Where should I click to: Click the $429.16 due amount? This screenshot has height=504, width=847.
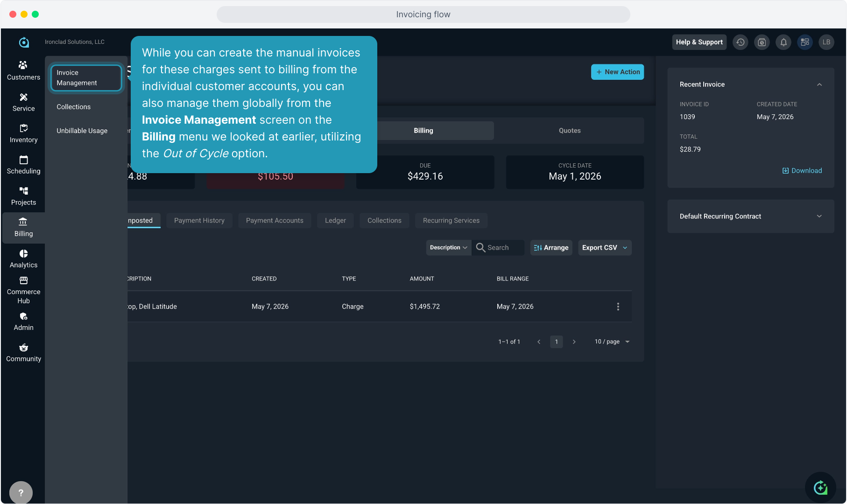pos(425,176)
